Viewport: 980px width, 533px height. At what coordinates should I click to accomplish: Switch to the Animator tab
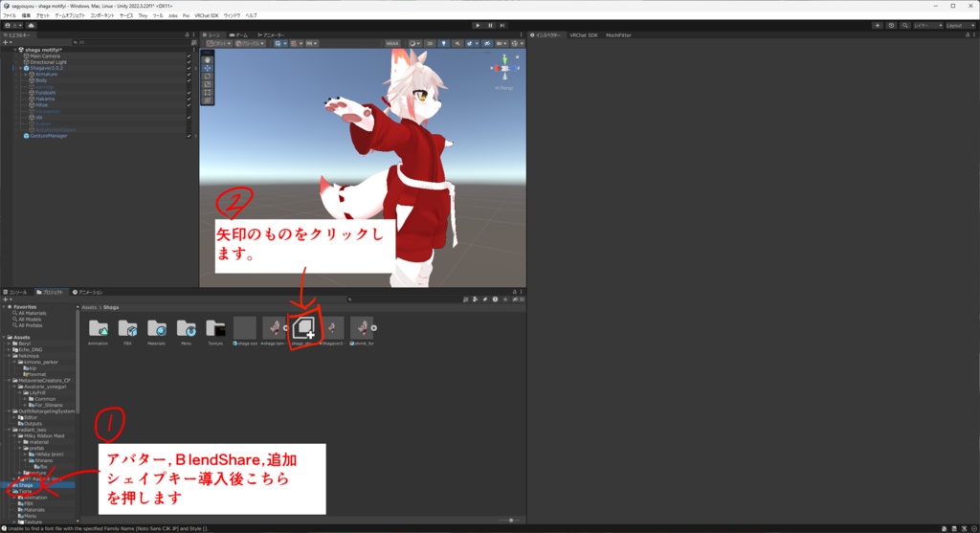[x=271, y=35]
